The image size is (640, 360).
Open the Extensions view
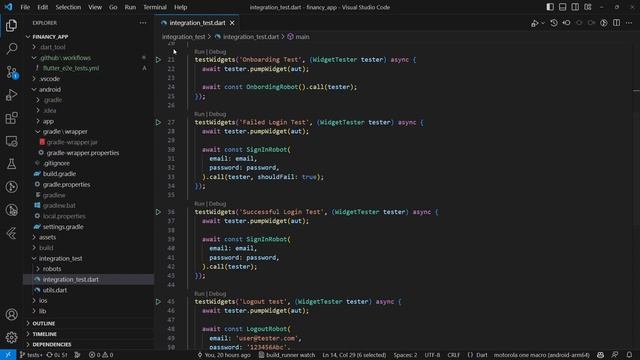point(11,118)
